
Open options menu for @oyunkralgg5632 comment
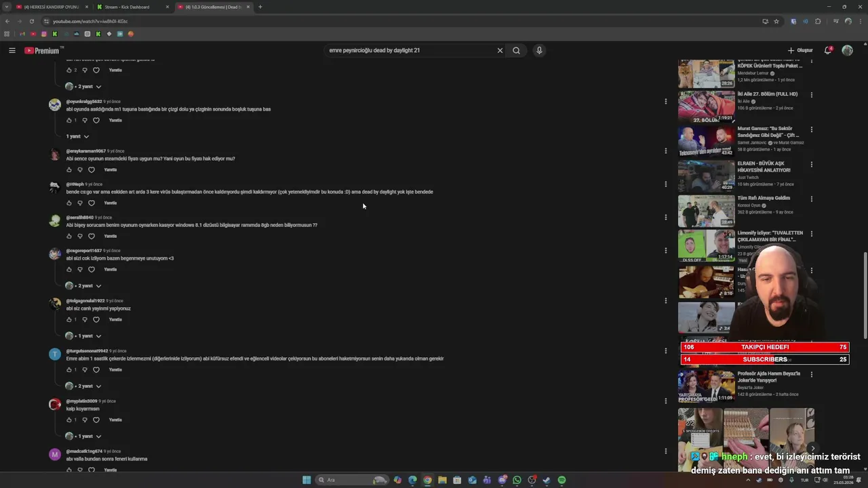(x=665, y=101)
